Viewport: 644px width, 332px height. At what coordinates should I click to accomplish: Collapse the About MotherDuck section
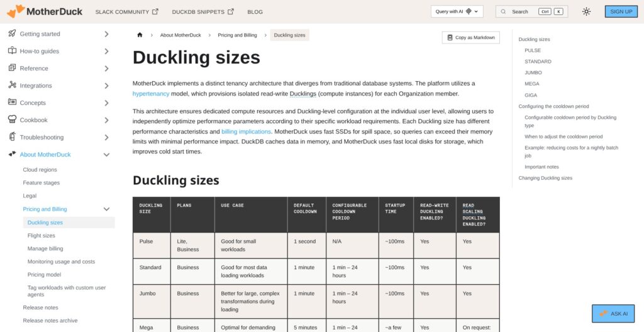coord(106,155)
